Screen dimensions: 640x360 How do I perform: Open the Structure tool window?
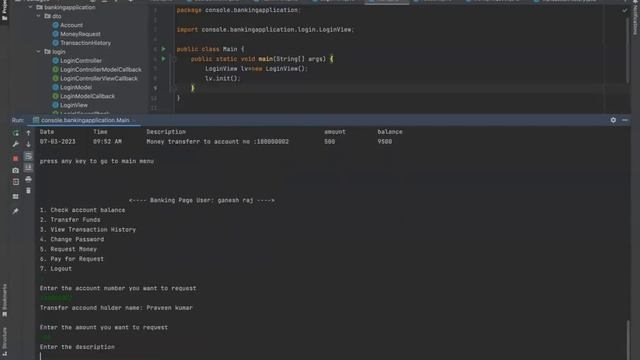pyautogui.click(x=4, y=343)
